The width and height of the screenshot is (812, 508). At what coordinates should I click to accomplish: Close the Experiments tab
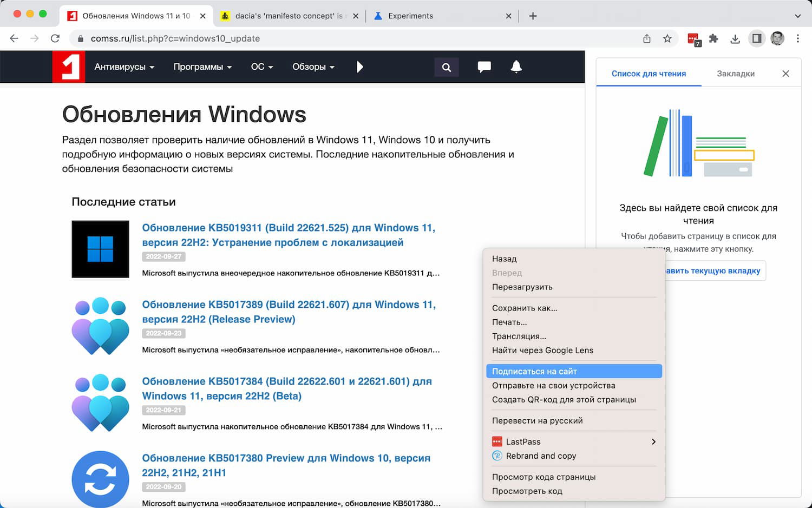[508, 16]
